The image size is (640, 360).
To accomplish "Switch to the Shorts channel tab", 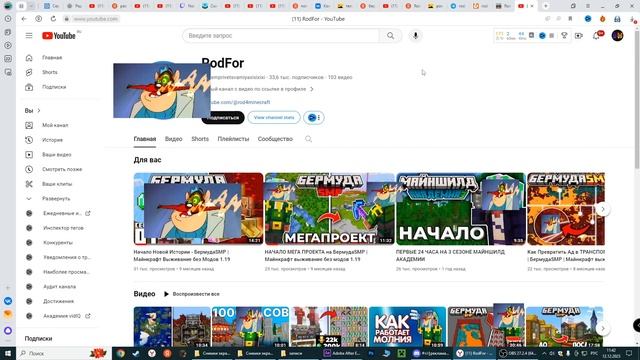I will (200, 139).
